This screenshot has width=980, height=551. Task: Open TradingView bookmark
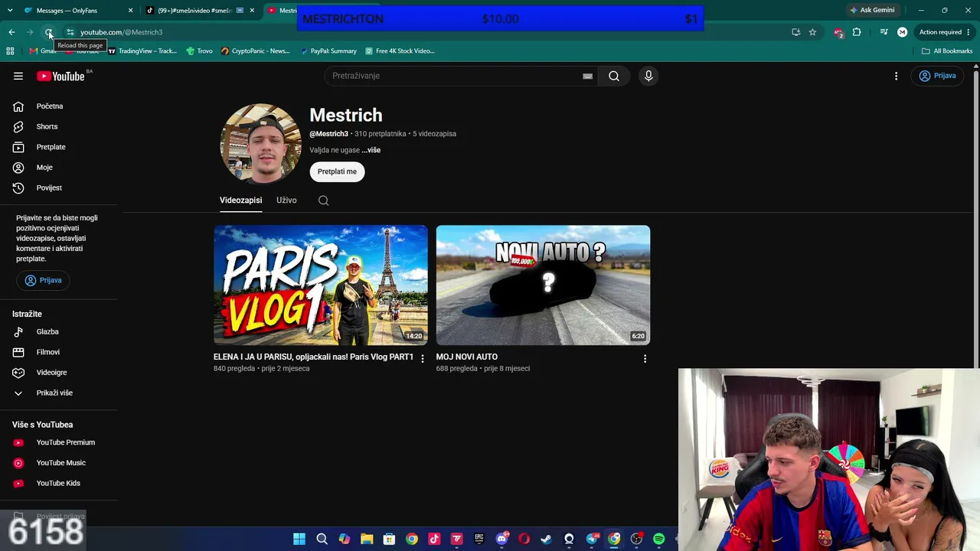[x=142, y=51]
